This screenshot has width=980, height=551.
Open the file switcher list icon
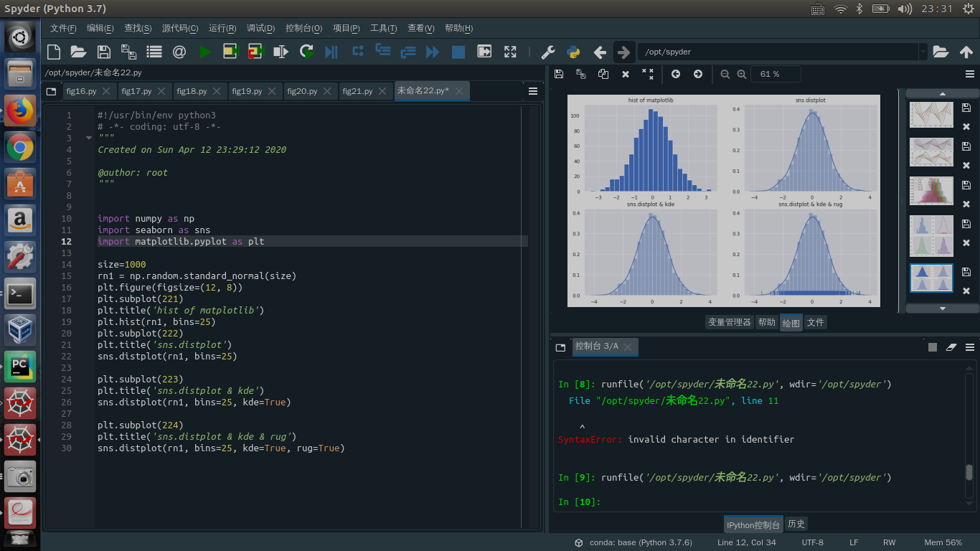[x=154, y=52]
